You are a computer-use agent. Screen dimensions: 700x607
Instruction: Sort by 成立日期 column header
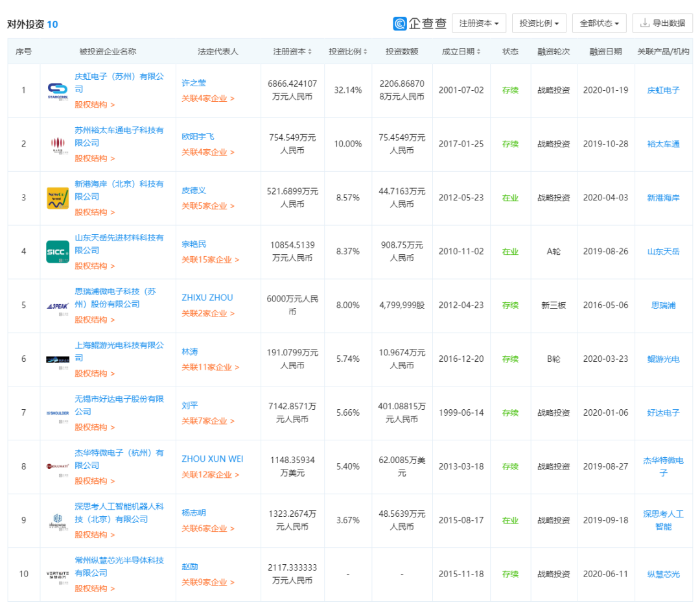461,51
